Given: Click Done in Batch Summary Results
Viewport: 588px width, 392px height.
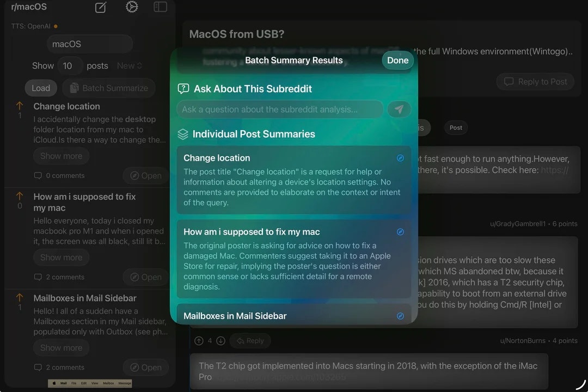Looking at the screenshot, I should coord(397,60).
